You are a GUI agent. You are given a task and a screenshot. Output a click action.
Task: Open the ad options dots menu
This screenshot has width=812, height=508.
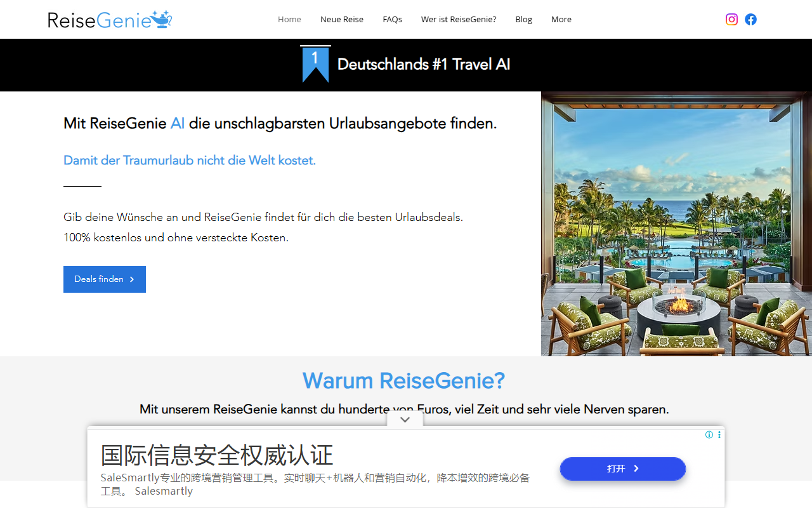coord(719,435)
